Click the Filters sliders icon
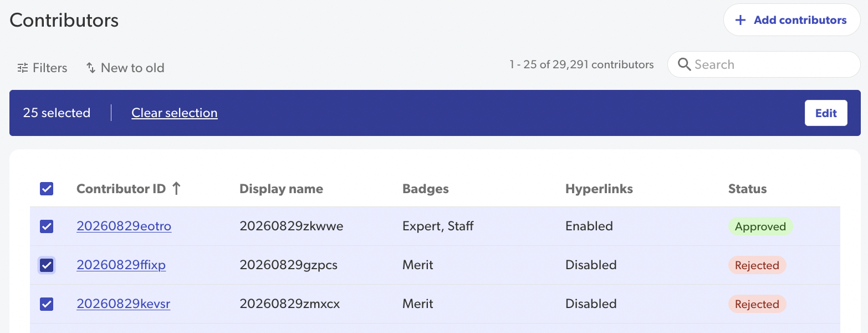Viewport: 868px width, 333px height. tap(23, 68)
